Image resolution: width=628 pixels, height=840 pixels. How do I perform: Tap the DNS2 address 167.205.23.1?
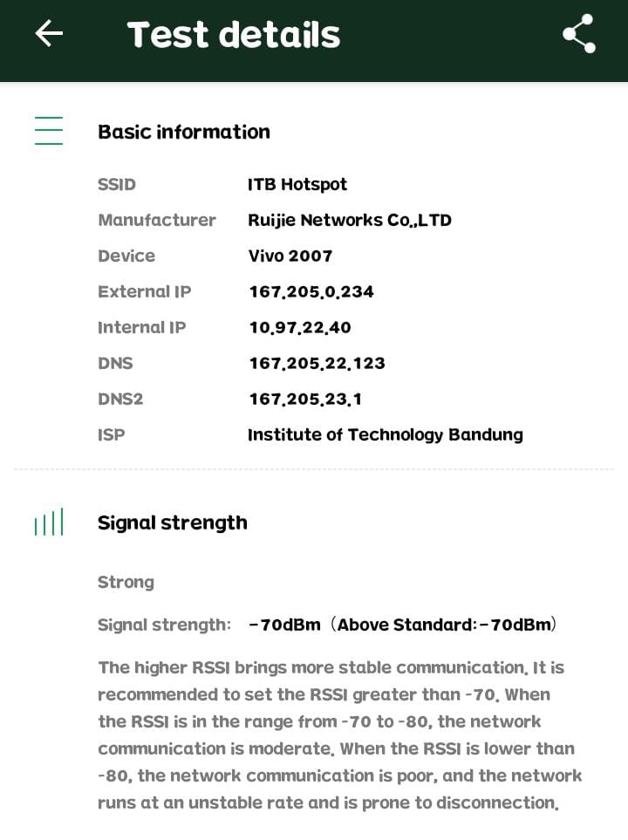click(x=305, y=399)
